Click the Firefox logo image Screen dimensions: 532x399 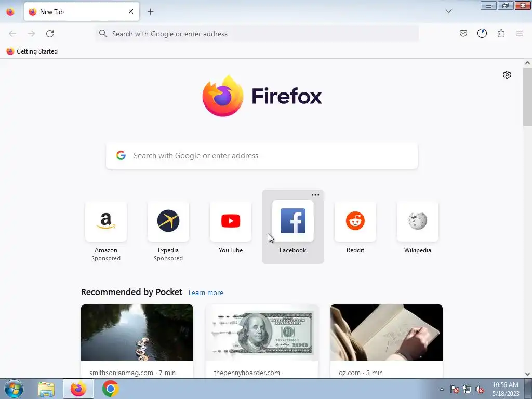point(222,96)
